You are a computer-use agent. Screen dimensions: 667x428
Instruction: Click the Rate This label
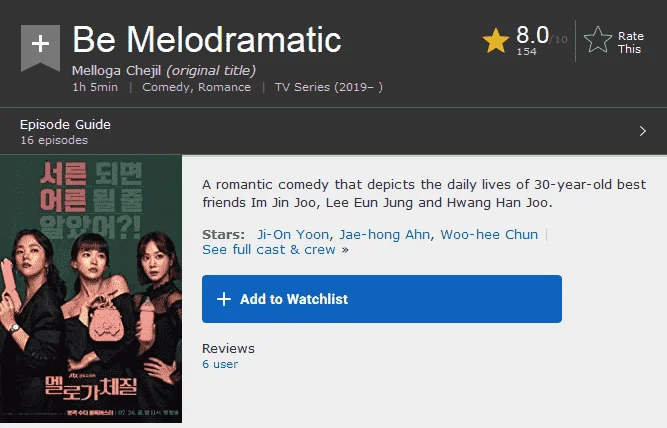click(630, 42)
